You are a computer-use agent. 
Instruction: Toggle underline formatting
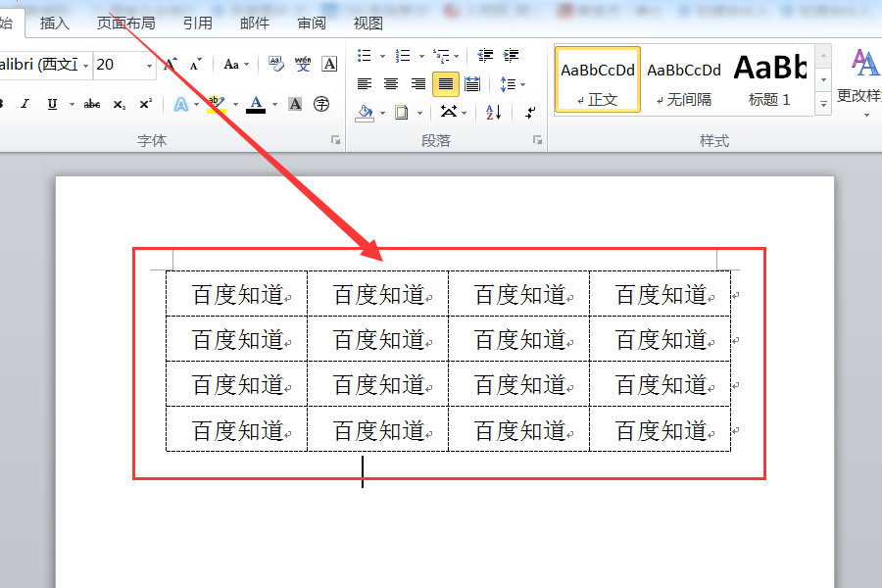[52, 104]
